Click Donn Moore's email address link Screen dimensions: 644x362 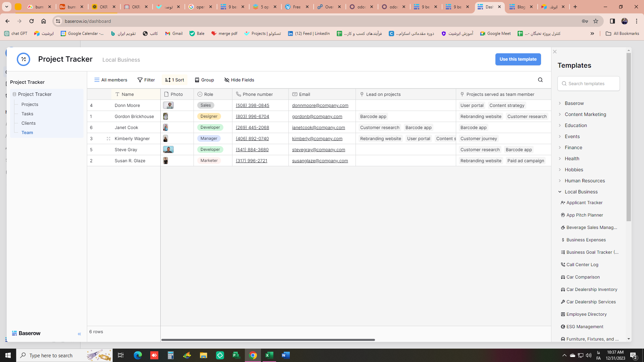coord(320,105)
